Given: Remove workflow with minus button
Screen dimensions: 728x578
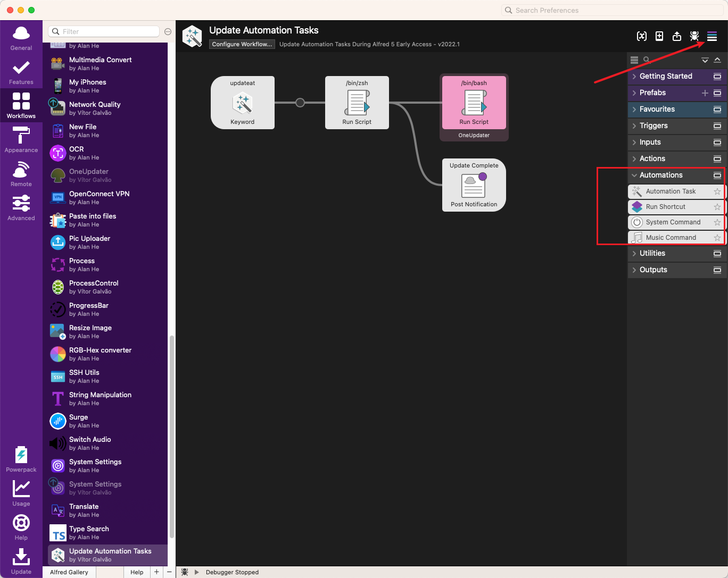Looking at the screenshot, I should pos(169,572).
